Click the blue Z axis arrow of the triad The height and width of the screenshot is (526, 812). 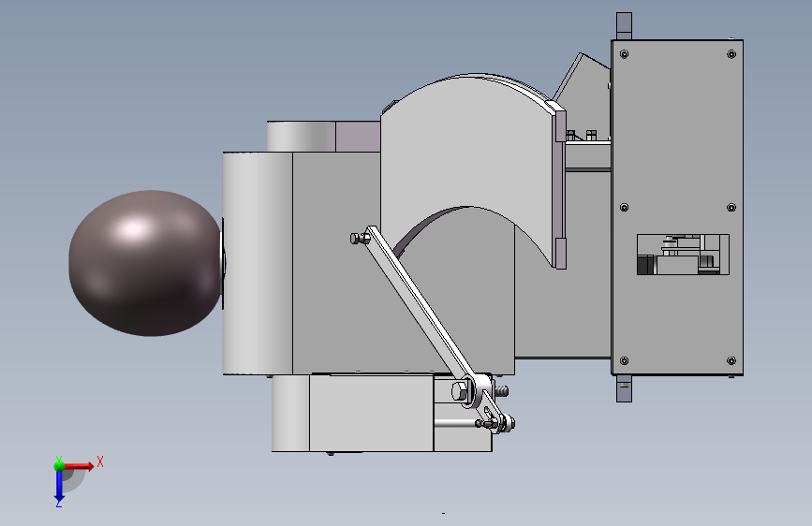click(x=59, y=487)
